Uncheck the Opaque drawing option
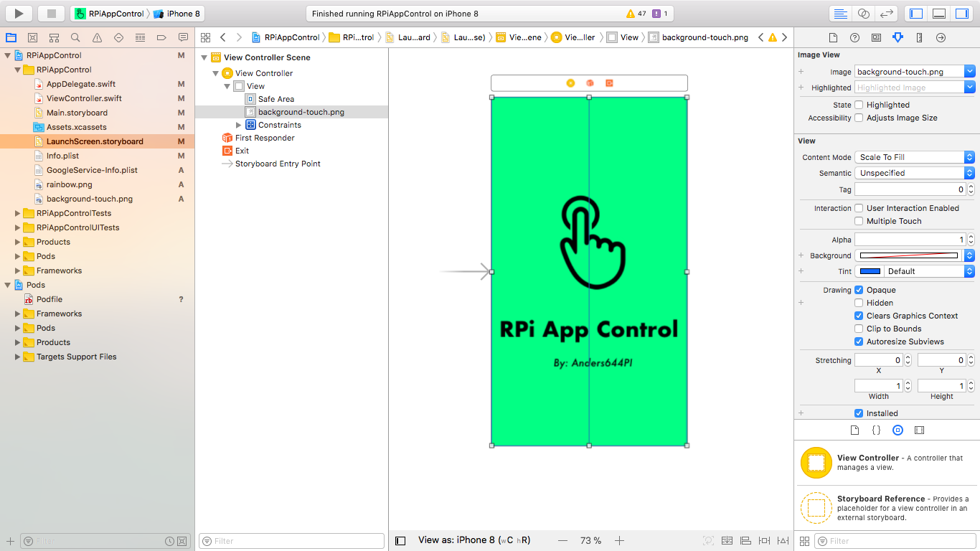Image resolution: width=980 pixels, height=551 pixels. pos(859,290)
